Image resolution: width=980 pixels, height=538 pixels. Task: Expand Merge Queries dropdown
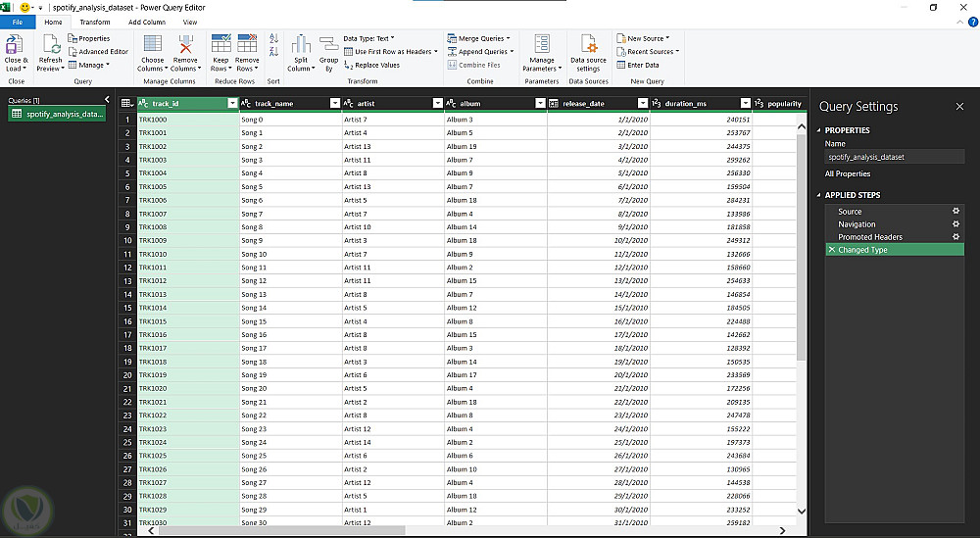(x=508, y=39)
